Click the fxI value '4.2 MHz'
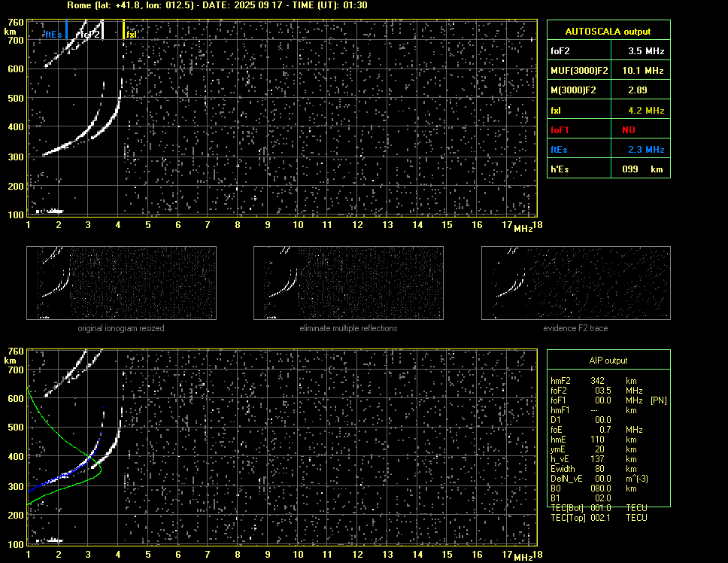Viewport: 728px width, 563px height. 646,111
